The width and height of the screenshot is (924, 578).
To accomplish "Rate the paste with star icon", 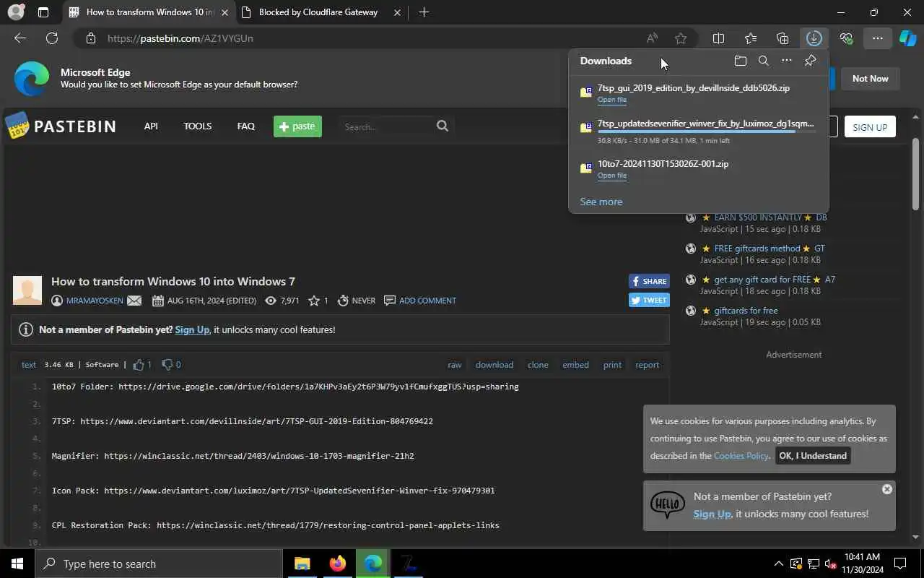I will 314,301.
